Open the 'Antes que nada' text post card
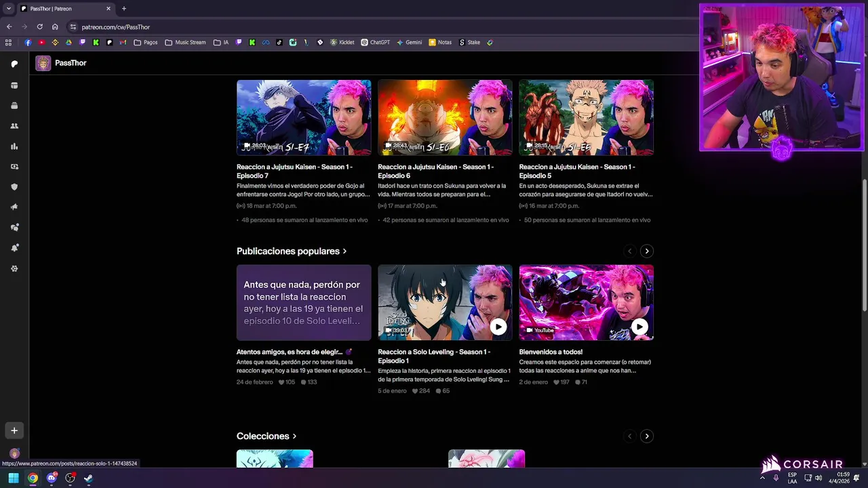Image resolution: width=868 pixels, height=488 pixels. 304,302
